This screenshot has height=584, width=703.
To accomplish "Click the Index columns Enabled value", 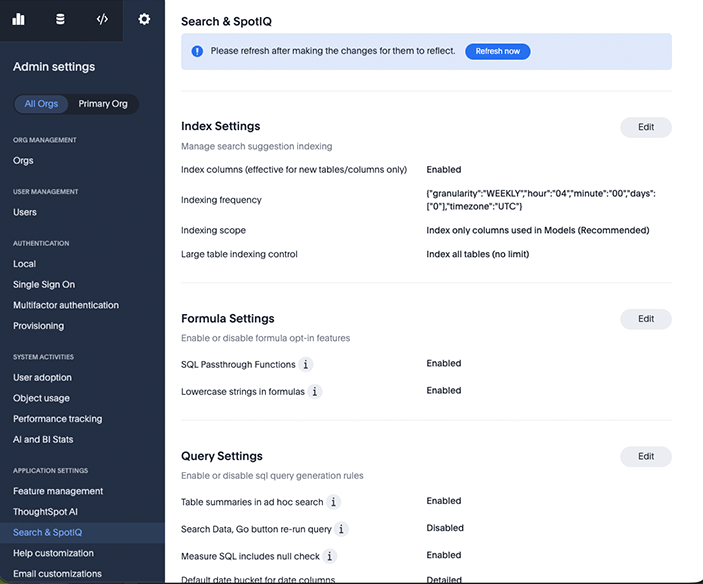I will (444, 169).
